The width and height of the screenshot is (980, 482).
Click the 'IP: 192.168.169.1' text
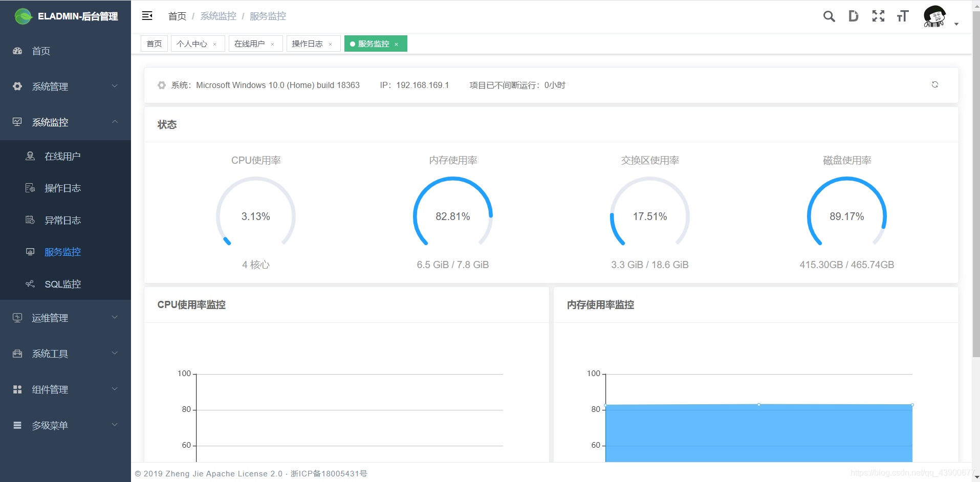click(x=415, y=85)
